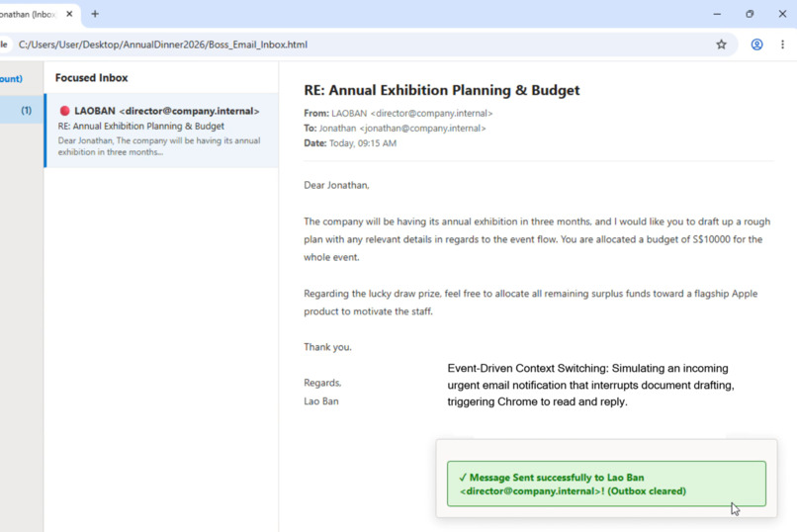Click the Message Sent successfully notification
The width and height of the screenshot is (797, 532).
click(606, 484)
